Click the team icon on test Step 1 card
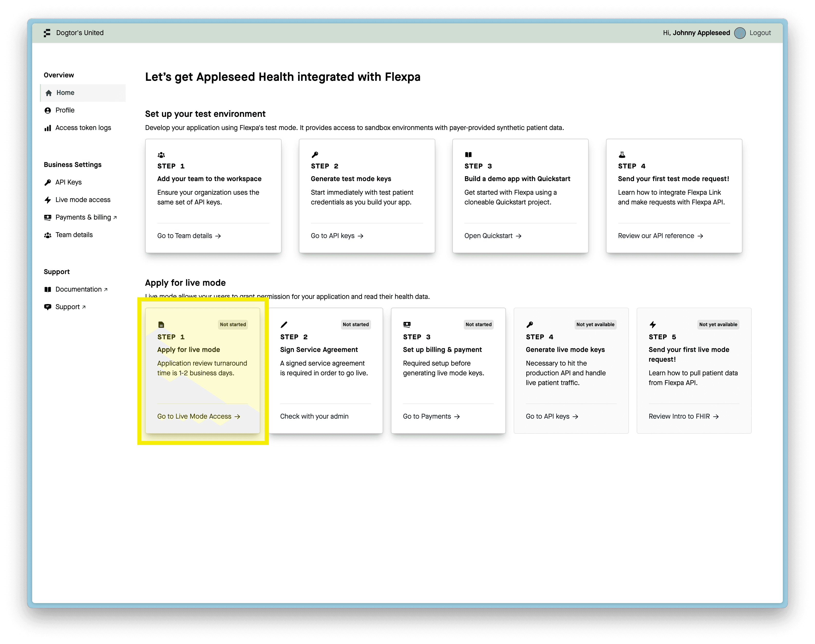The width and height of the screenshot is (815, 644). (x=161, y=155)
